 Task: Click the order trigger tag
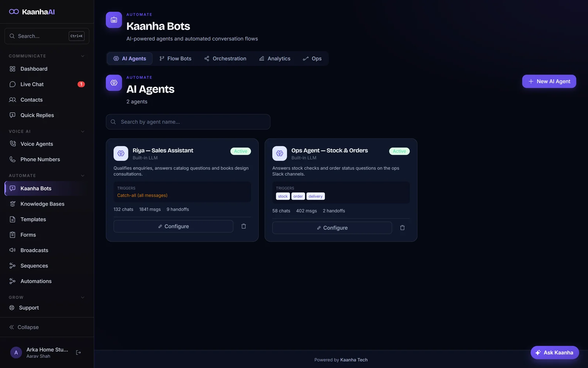click(298, 196)
